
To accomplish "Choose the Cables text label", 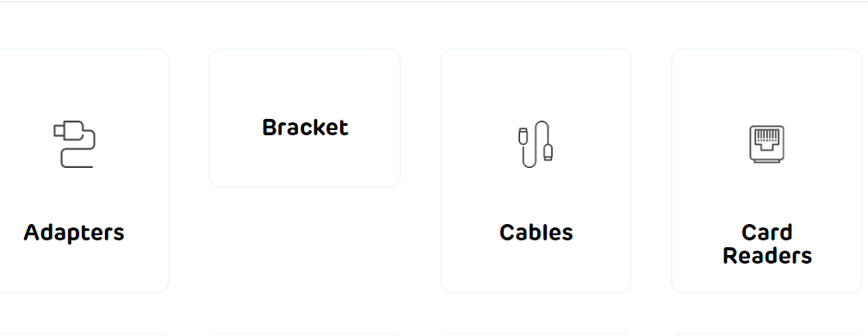I will (536, 233).
